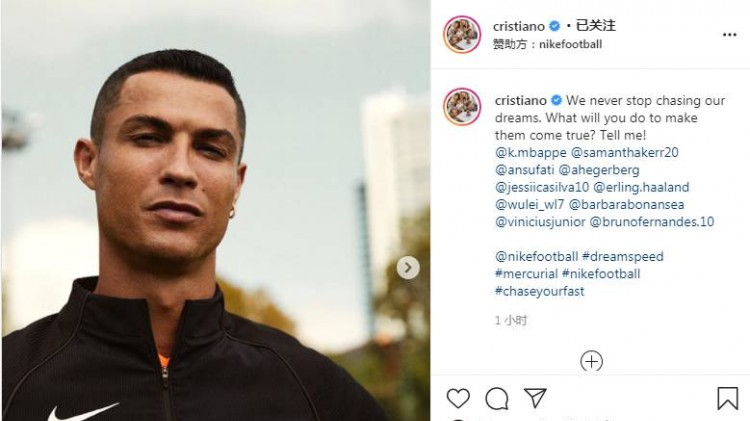Open sponsor nikefootball link in header

(570, 44)
